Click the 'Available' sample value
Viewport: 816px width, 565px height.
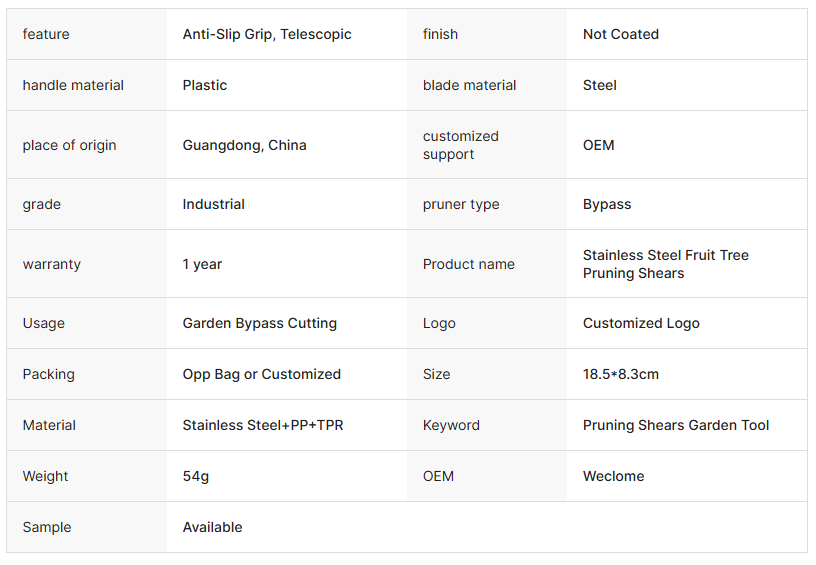pos(213,527)
